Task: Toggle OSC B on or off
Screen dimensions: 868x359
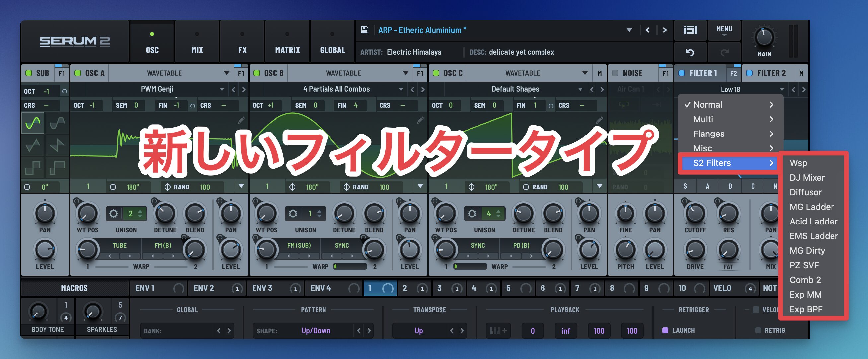Action: [257, 73]
